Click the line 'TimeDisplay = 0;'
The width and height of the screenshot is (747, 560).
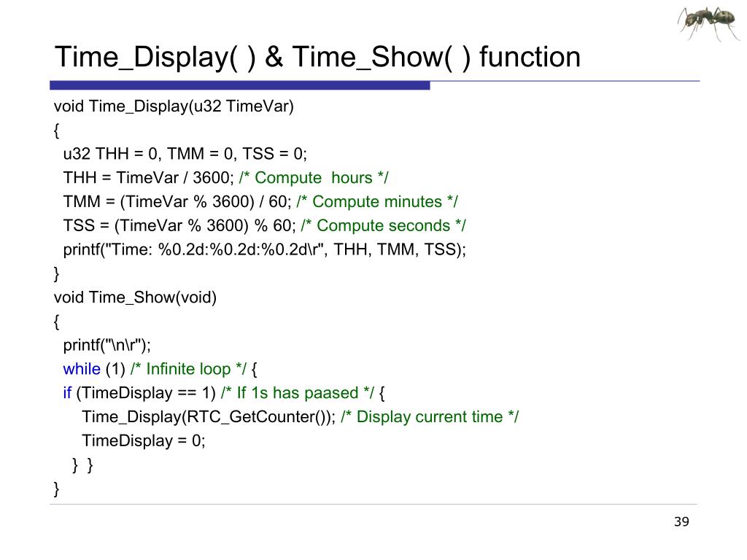tap(144, 441)
